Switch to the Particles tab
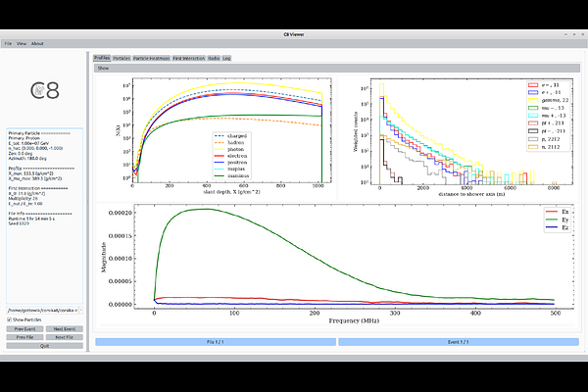 [x=122, y=59]
